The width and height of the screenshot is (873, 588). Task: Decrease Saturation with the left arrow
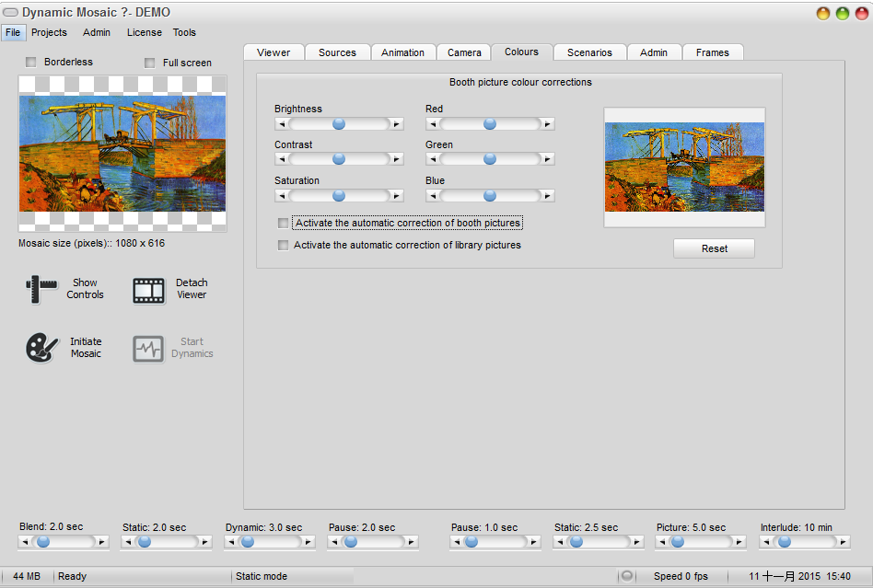point(282,196)
